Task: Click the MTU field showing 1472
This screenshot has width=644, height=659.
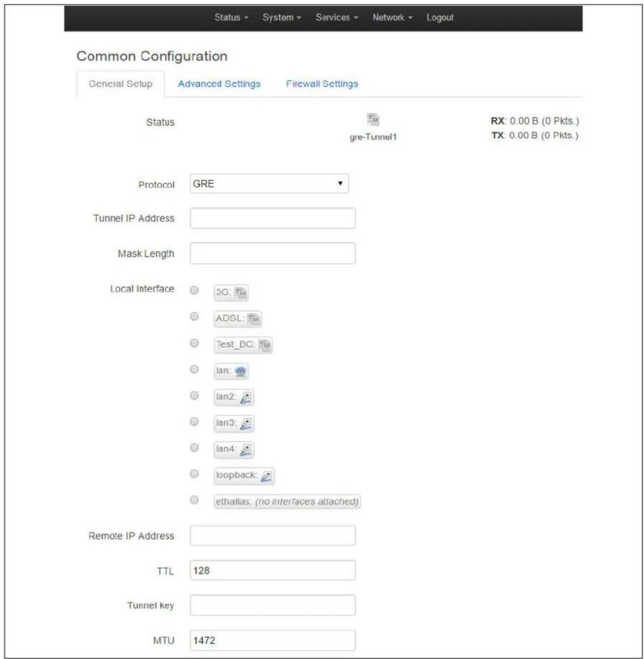Action: (x=273, y=641)
